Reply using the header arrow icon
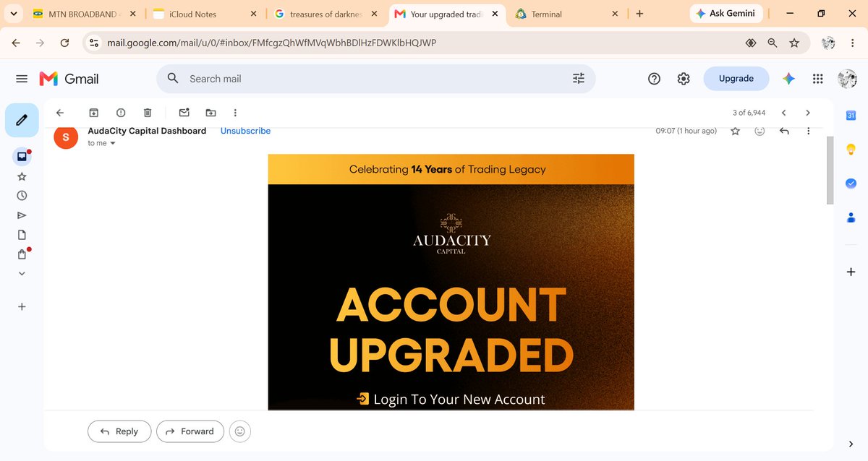Viewport: 868px width, 461px height. [784, 131]
